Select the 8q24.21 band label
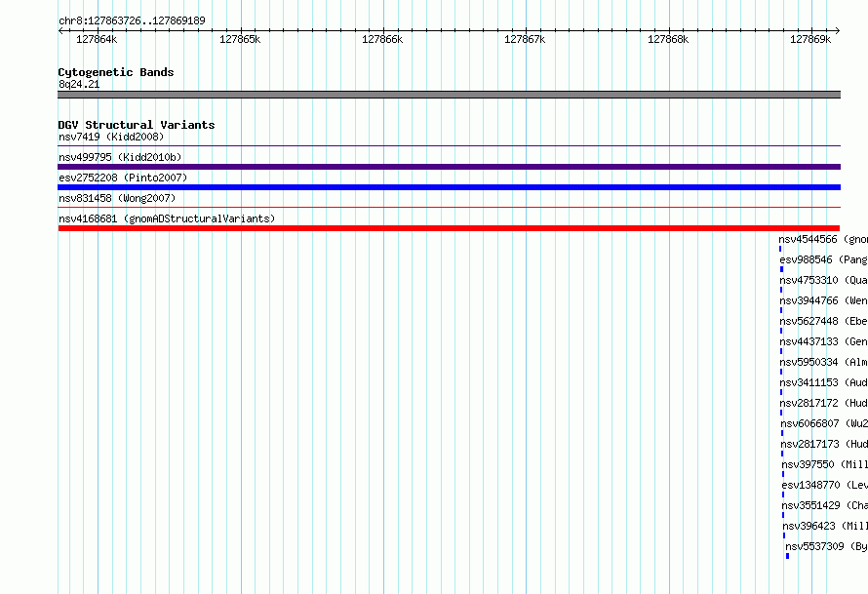 click(79, 84)
